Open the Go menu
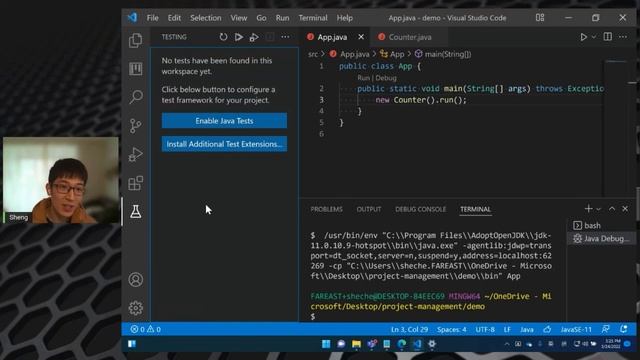Image resolution: width=640 pixels, height=360 pixels. pos(261,18)
